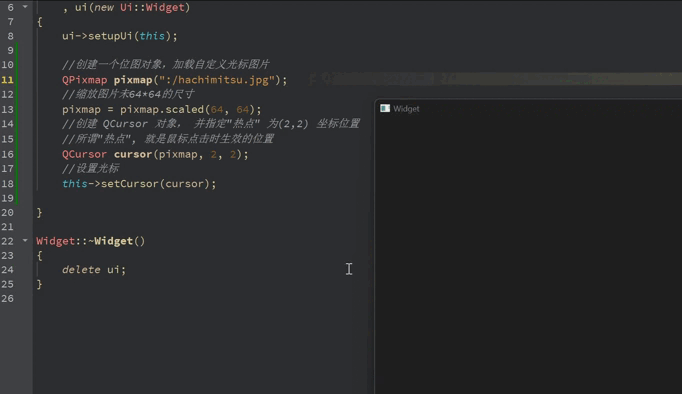Viewport: 682px width, 394px height.
Task: Click the QPixmap type on line 11
Action: point(84,80)
